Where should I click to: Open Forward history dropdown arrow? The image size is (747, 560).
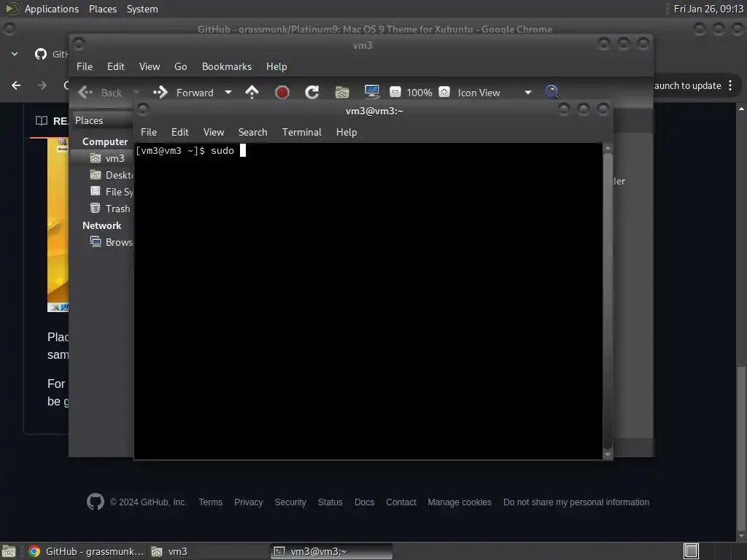coord(228,93)
